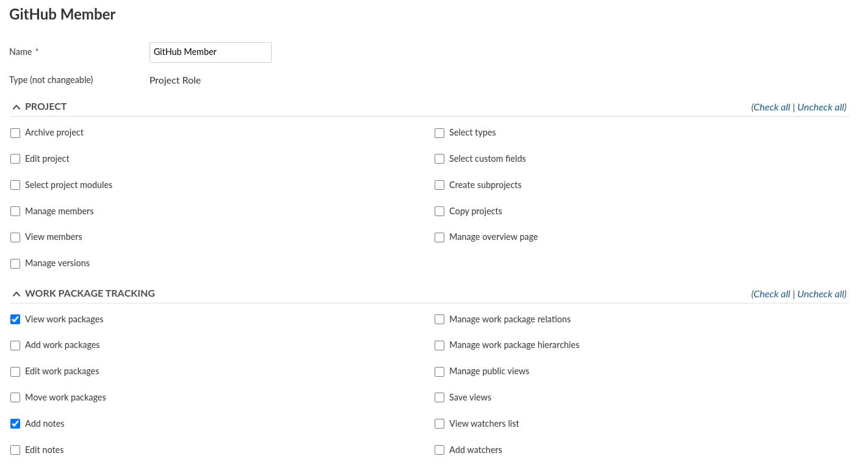The image size is (868, 464).
Task: Click Uncheck all for WORK PACKAGE TRACKING
Action: click(x=821, y=294)
